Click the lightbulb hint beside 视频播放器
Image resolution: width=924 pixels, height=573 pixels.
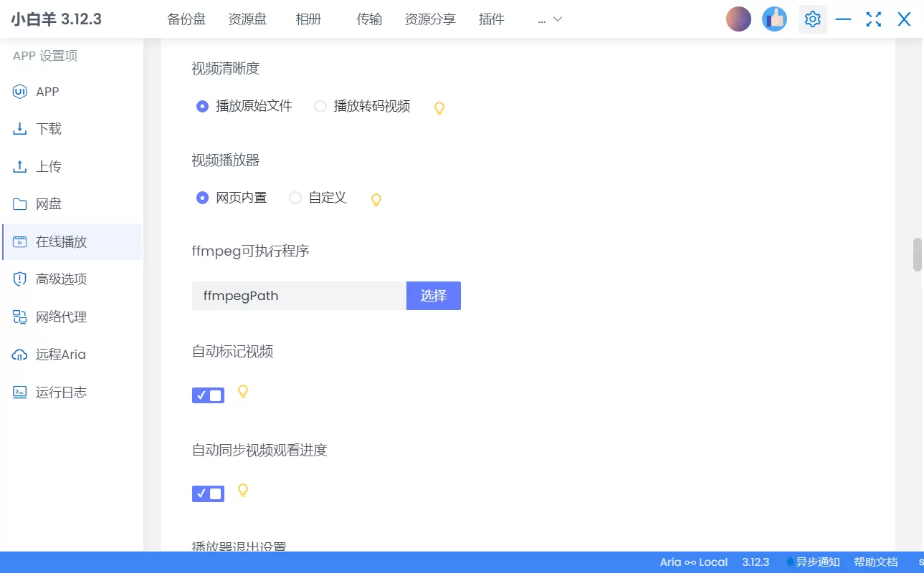click(x=376, y=200)
